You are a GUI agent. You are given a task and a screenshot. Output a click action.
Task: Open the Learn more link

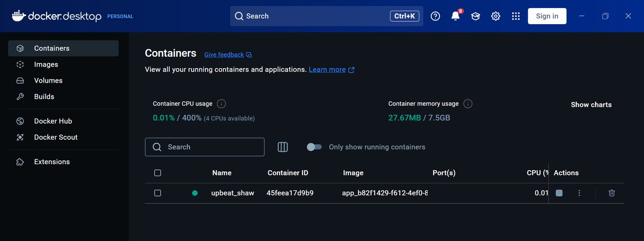[x=327, y=70]
